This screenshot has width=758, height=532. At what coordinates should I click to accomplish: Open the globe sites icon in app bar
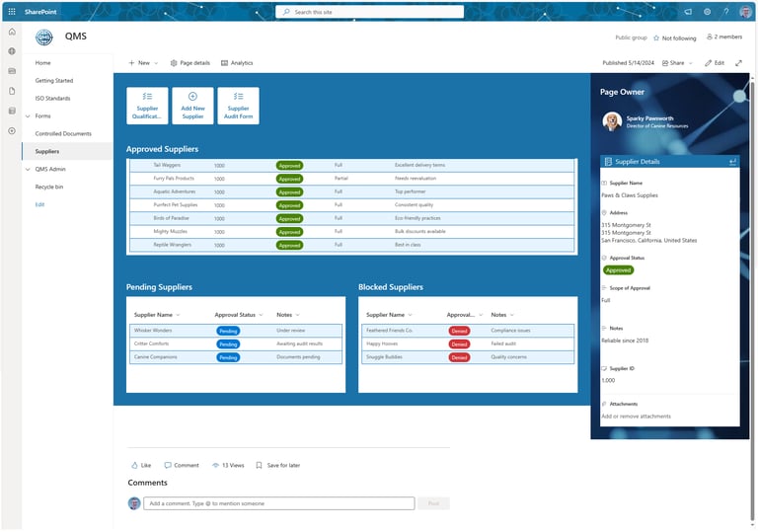pyautogui.click(x=12, y=51)
